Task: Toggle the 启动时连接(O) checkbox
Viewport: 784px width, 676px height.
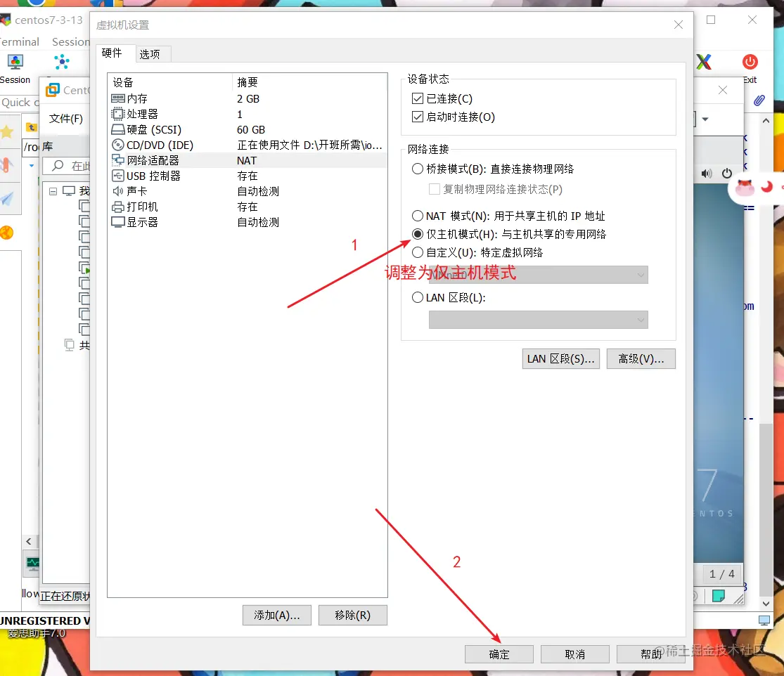Action: [x=418, y=117]
